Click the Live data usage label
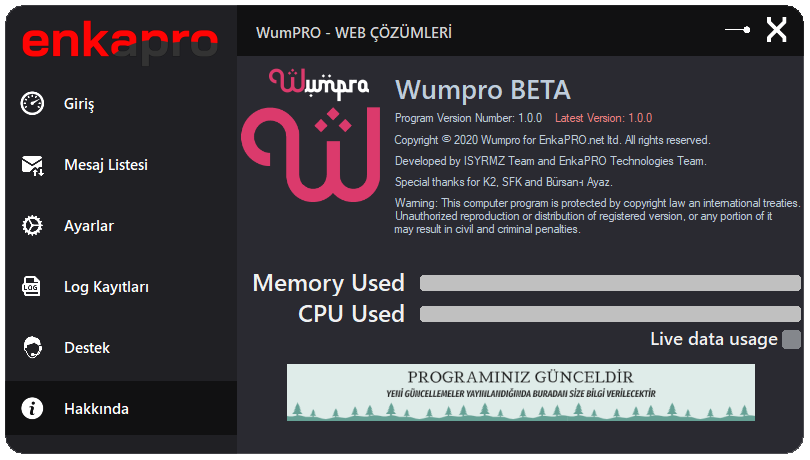This screenshot has width=810, height=460. tap(714, 339)
